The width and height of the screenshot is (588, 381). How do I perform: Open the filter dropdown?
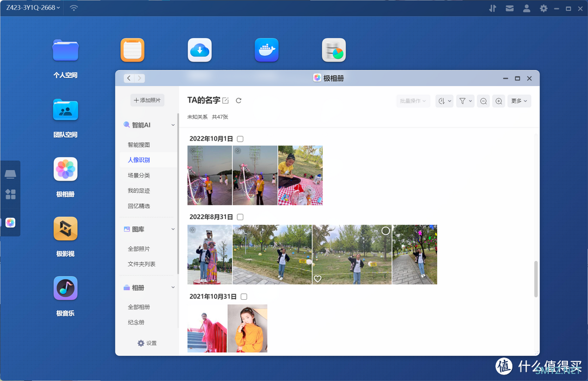pyautogui.click(x=465, y=101)
